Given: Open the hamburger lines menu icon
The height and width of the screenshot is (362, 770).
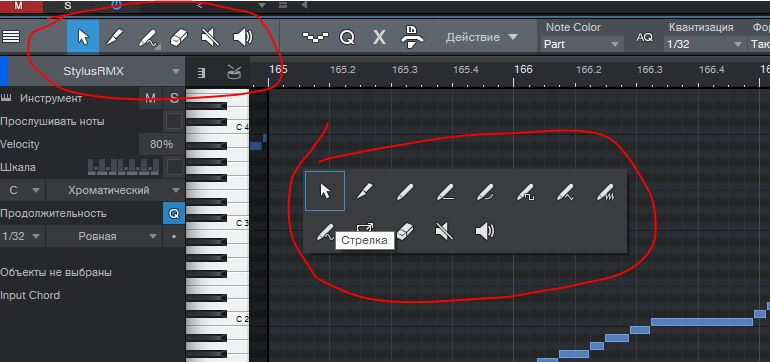Looking at the screenshot, I should coord(11,37).
